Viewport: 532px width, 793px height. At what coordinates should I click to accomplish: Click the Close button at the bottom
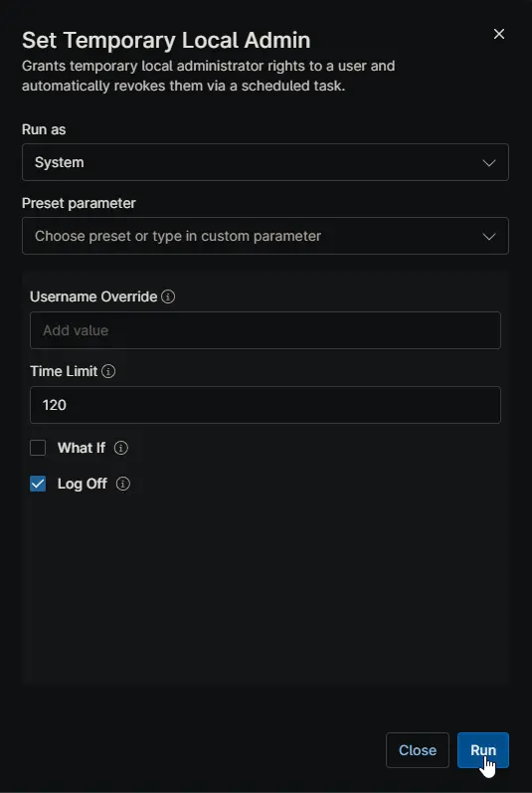coord(418,750)
